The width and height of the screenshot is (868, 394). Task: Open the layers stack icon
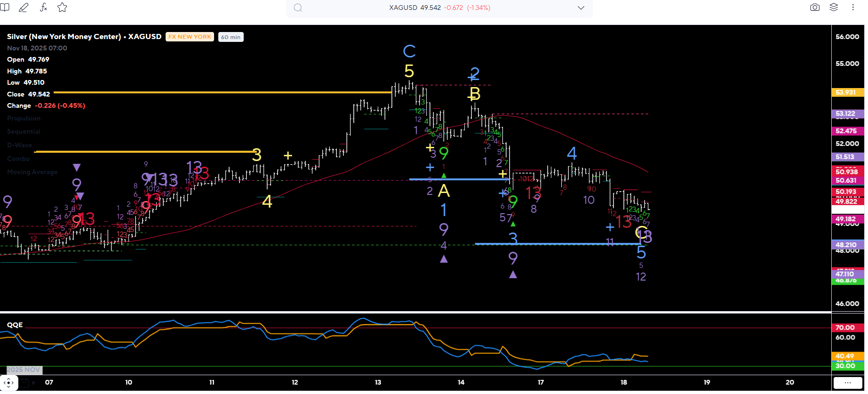click(834, 8)
